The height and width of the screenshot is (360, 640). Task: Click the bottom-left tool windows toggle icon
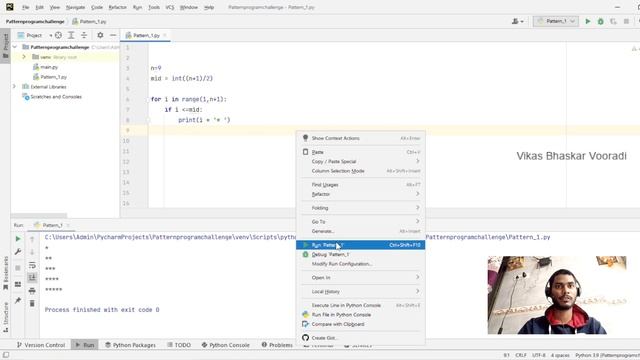6,355
